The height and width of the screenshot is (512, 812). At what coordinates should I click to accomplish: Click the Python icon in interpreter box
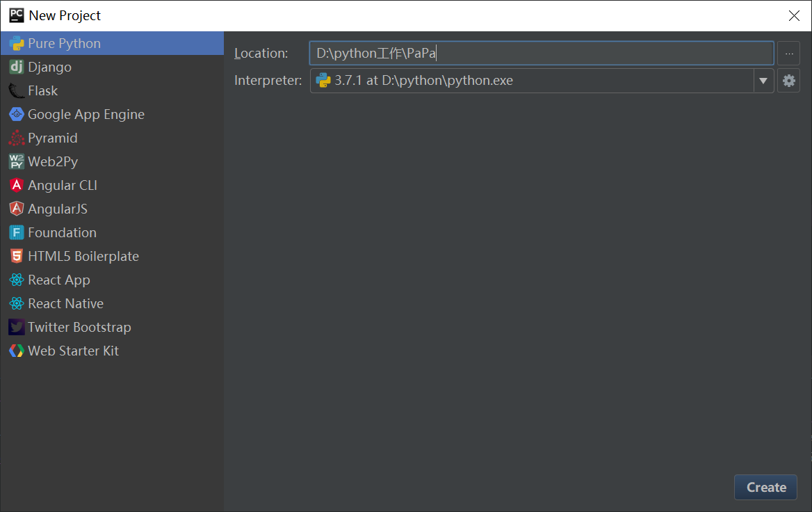click(323, 80)
